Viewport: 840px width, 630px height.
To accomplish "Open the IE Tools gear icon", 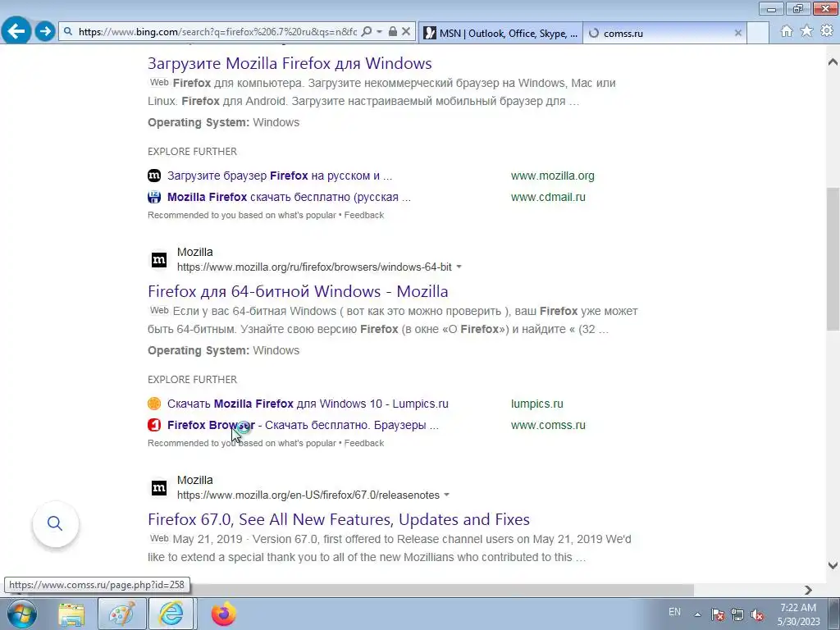I will 827,31.
